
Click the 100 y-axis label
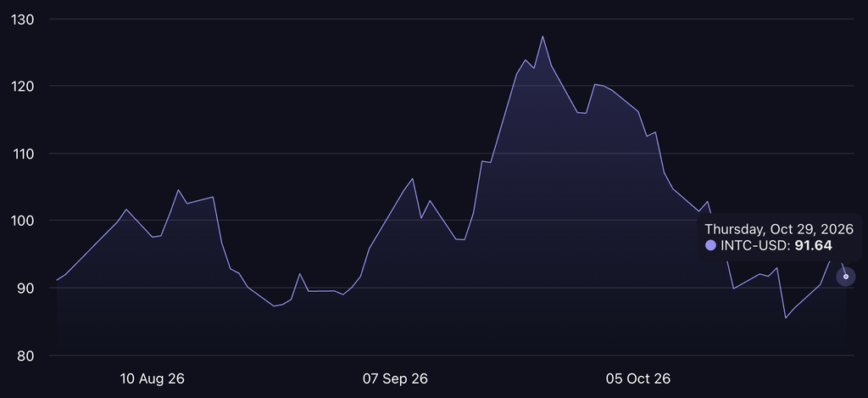click(23, 221)
